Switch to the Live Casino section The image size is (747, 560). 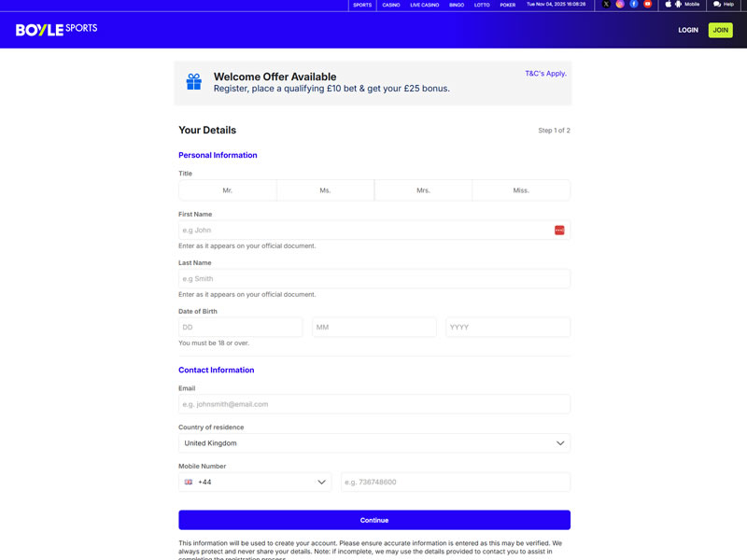point(424,5)
